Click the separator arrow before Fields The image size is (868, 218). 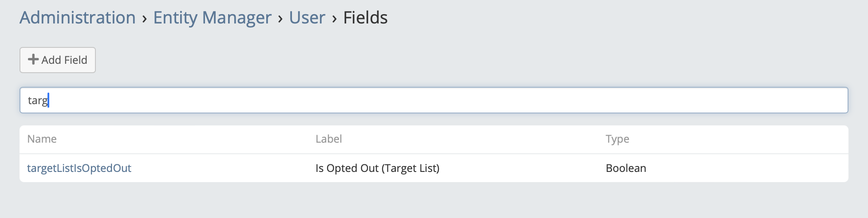click(334, 18)
